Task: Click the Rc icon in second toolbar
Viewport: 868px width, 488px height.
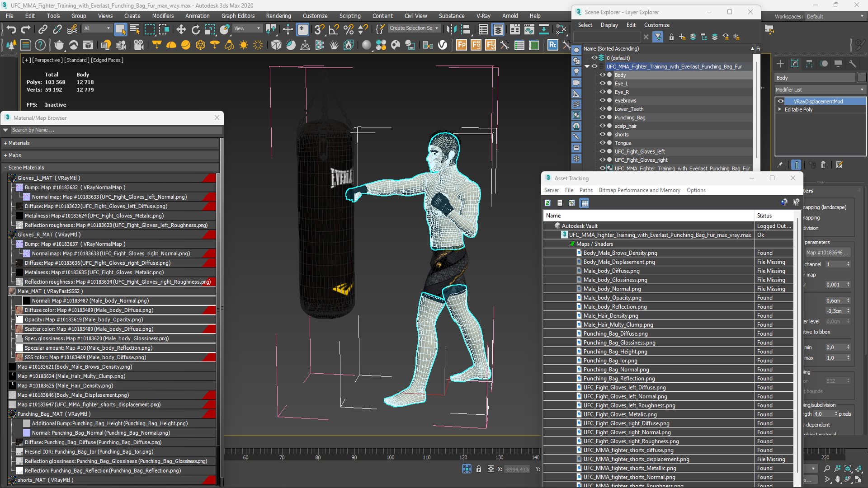Action: 552,45
